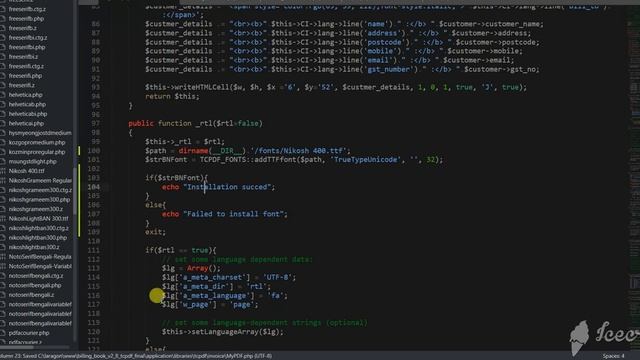Click the font file icon beside Nikosh 400.ttf
This screenshot has height=360, width=640.
(x=3, y=171)
